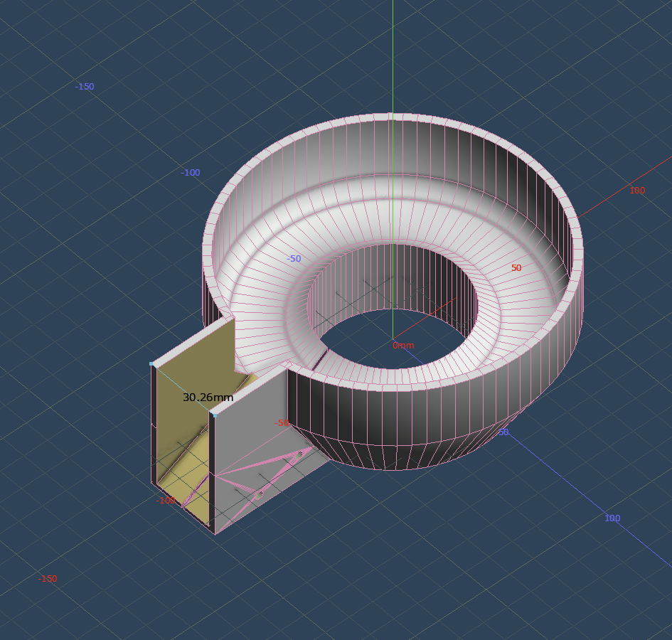Click the red -50 label beside the chute
This screenshot has width=672, height=640.
point(282,423)
